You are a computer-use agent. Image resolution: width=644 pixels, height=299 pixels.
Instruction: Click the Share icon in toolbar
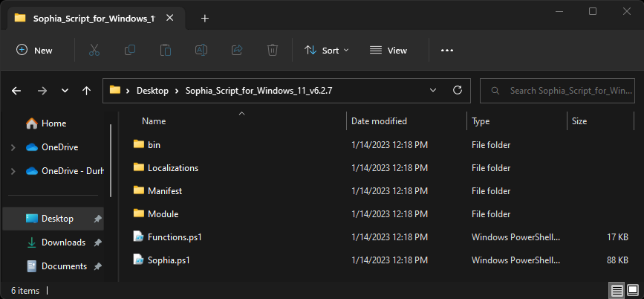point(237,50)
